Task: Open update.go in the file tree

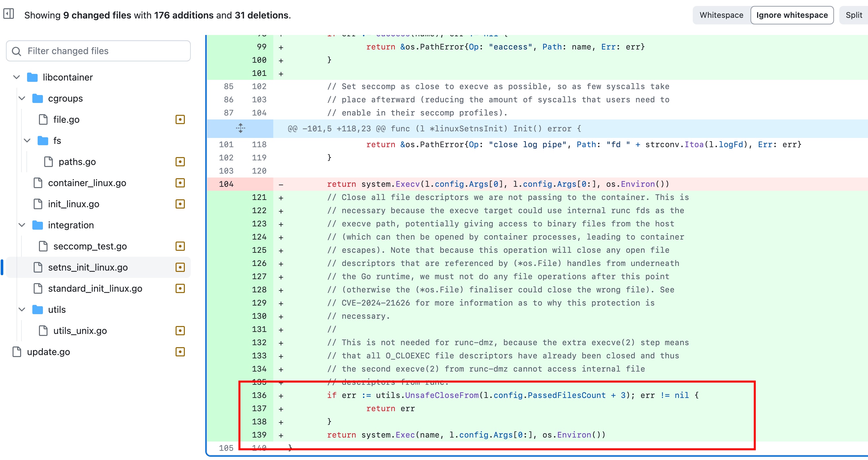Action: (49, 352)
